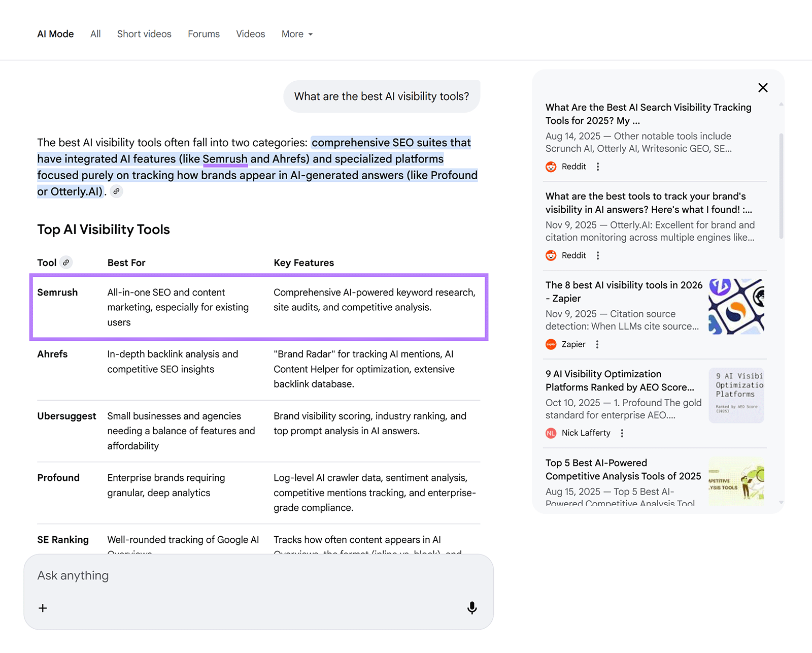Image resolution: width=812 pixels, height=653 pixels.
Task: Click the Semrush link in the answer text
Action: pos(225,159)
